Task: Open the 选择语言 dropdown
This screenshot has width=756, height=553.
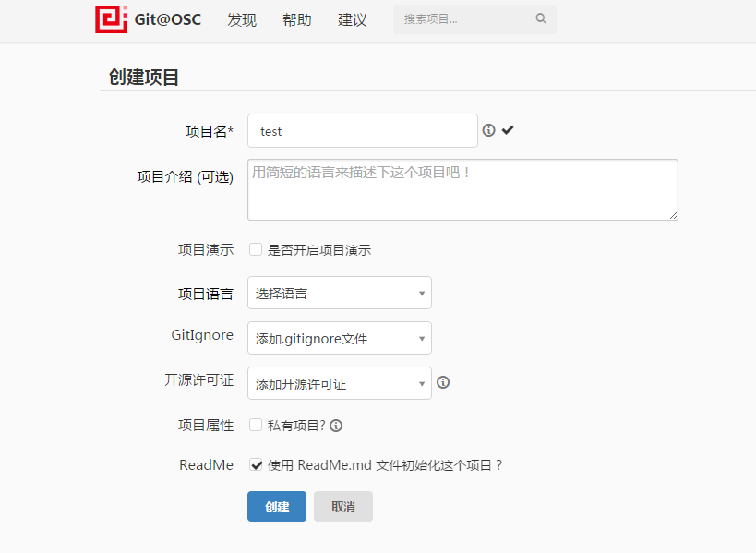Action: tap(339, 293)
